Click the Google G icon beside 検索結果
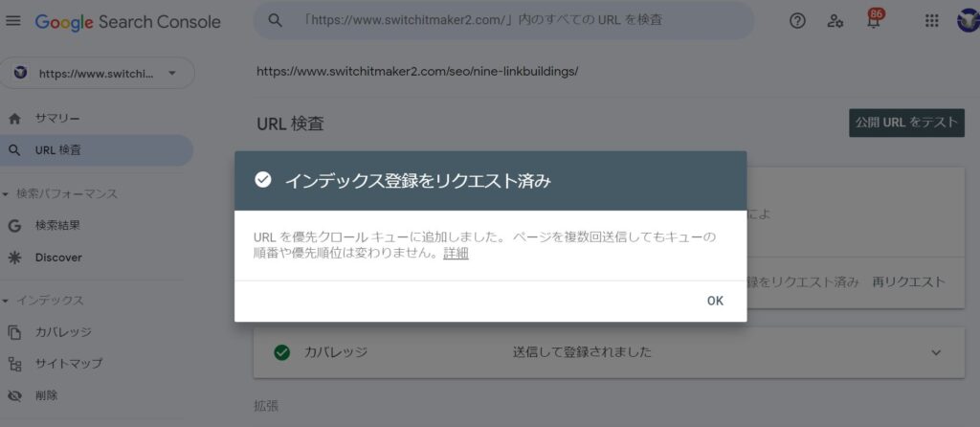 (x=15, y=226)
